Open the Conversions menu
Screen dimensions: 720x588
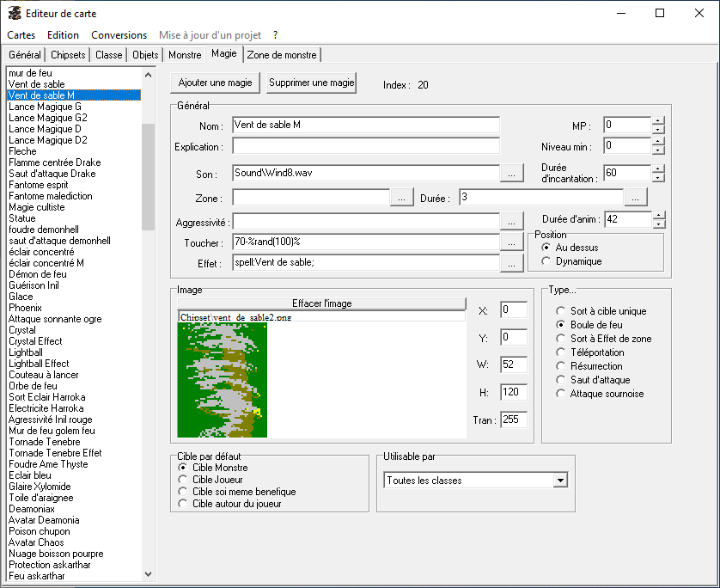119,35
